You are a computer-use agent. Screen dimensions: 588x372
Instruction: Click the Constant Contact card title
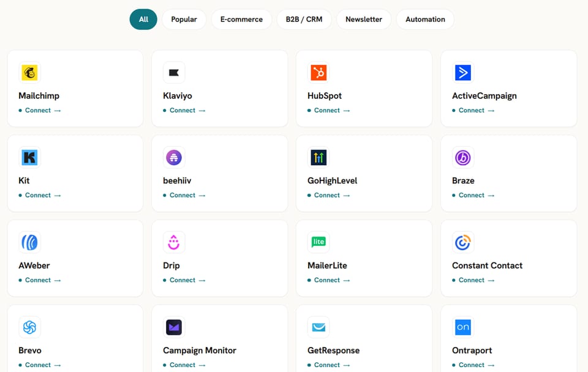(487, 266)
